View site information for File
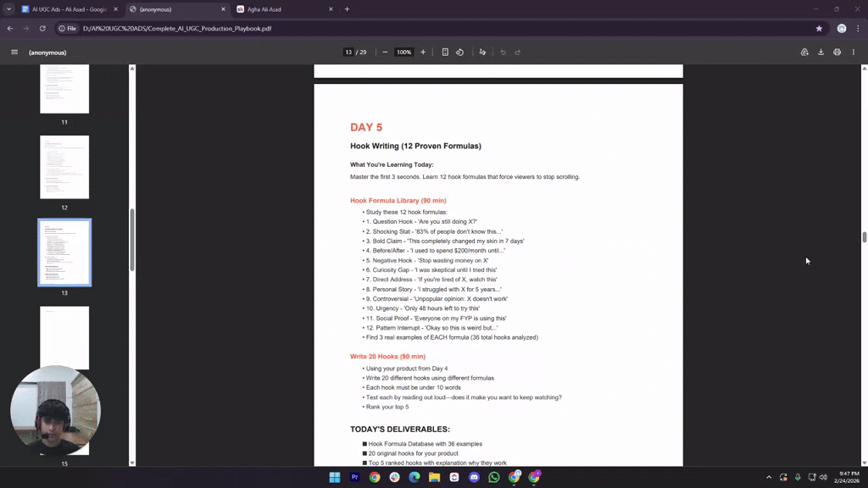Viewport: 868px width, 488px height. coord(68,28)
